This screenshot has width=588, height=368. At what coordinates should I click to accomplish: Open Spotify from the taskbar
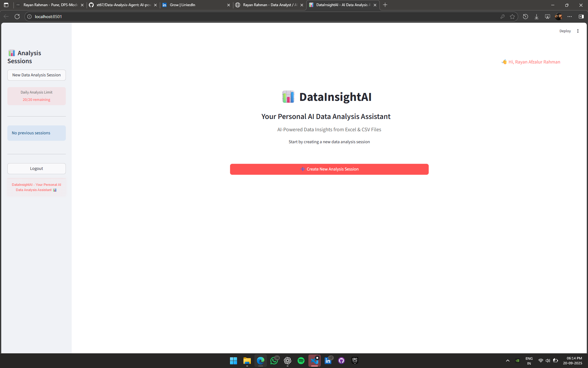tap(301, 361)
